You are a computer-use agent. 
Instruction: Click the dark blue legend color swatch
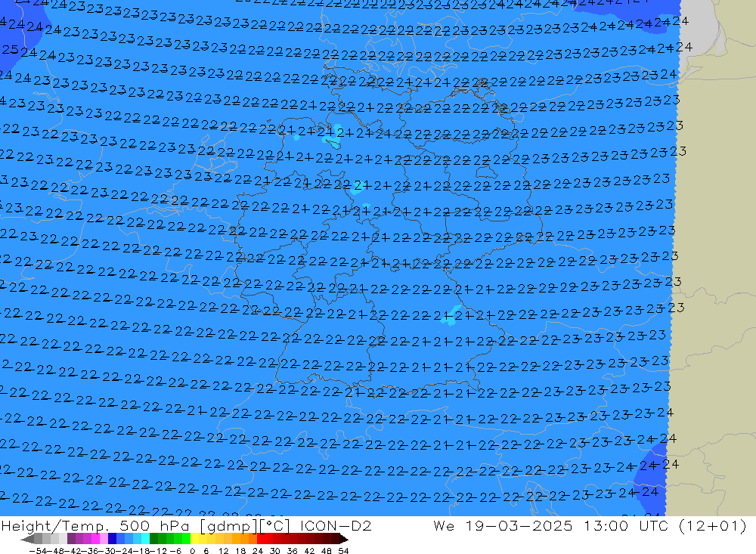click(x=112, y=539)
